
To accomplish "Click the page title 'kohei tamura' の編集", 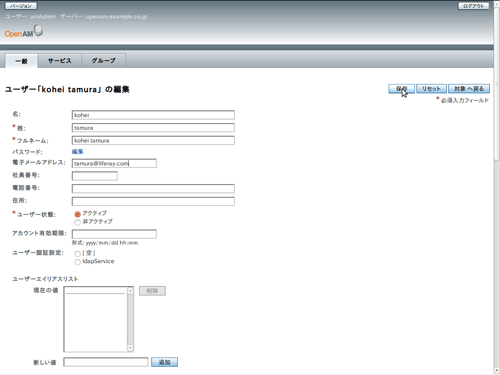I will tap(67, 89).
